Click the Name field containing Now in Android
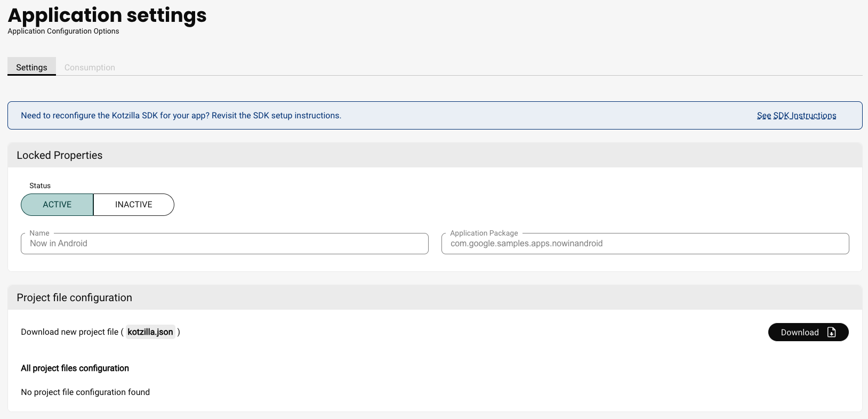 224,244
